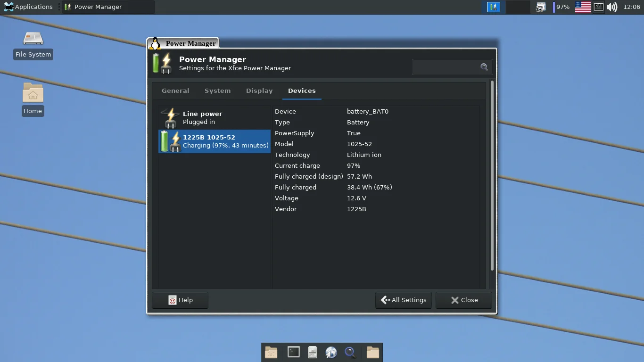Open the terminal icon in the top panel

pos(598,7)
